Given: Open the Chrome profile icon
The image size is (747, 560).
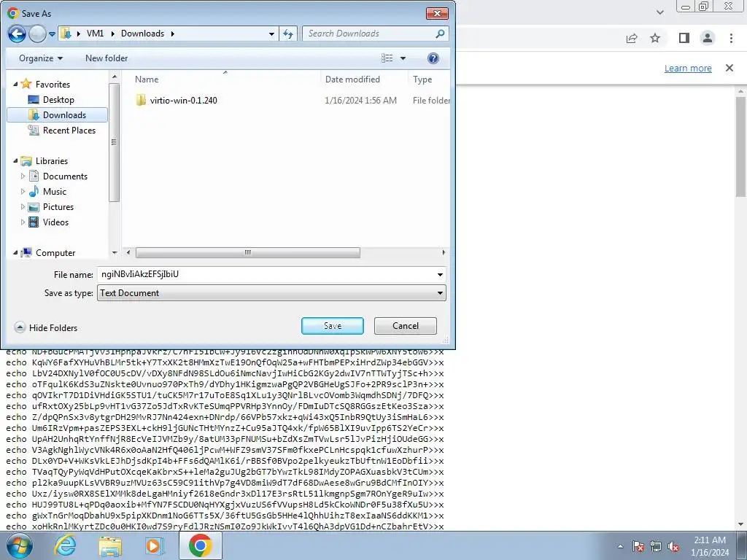Looking at the screenshot, I should [708, 38].
